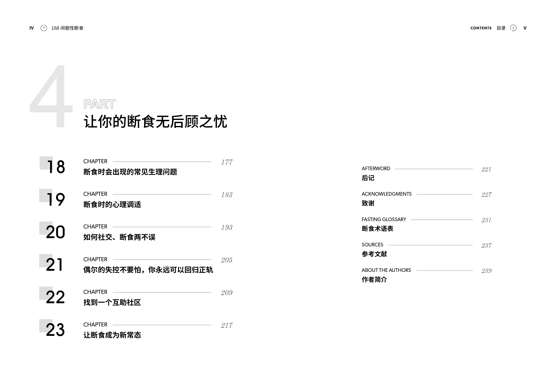Click page number V in the header
Image resolution: width=556 pixels, height=392 pixels.
pyautogui.click(x=525, y=28)
